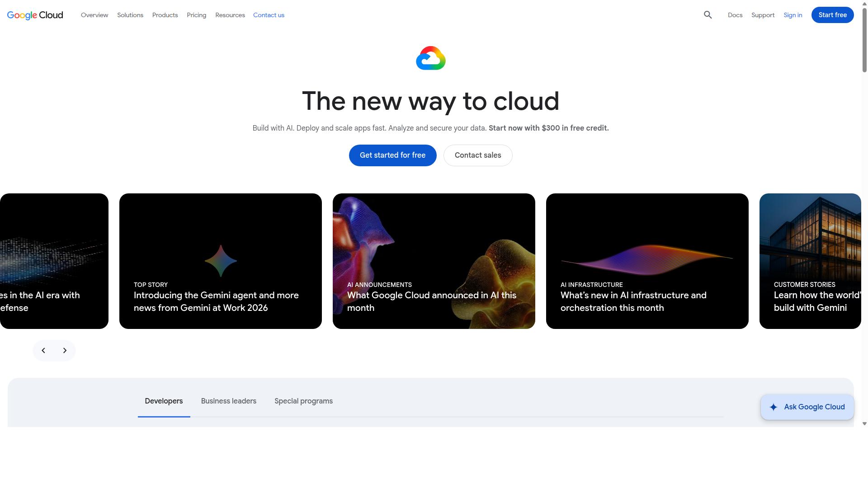This screenshot has height=488, width=868.
Task: Open the Docs link
Action: (735, 15)
